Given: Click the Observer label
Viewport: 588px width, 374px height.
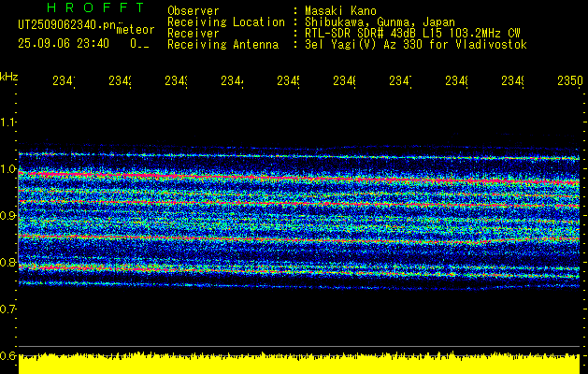Looking at the screenshot, I should [x=194, y=11].
